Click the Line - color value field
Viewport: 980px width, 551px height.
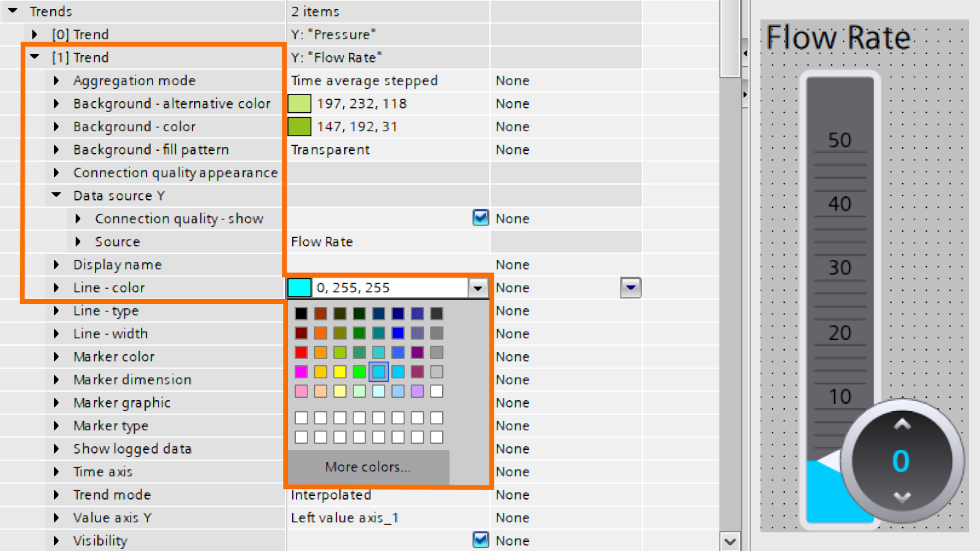pyautogui.click(x=391, y=287)
